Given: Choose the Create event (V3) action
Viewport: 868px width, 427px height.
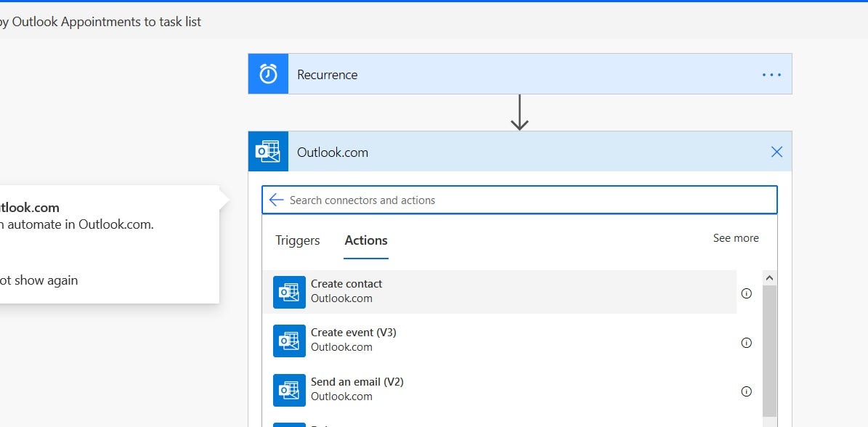Looking at the screenshot, I should [499, 340].
